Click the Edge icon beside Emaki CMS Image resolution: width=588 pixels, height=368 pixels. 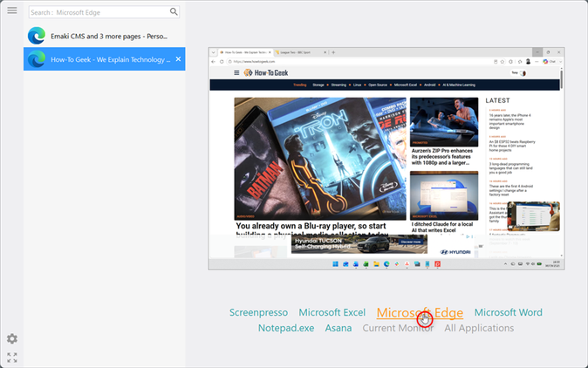(x=37, y=36)
